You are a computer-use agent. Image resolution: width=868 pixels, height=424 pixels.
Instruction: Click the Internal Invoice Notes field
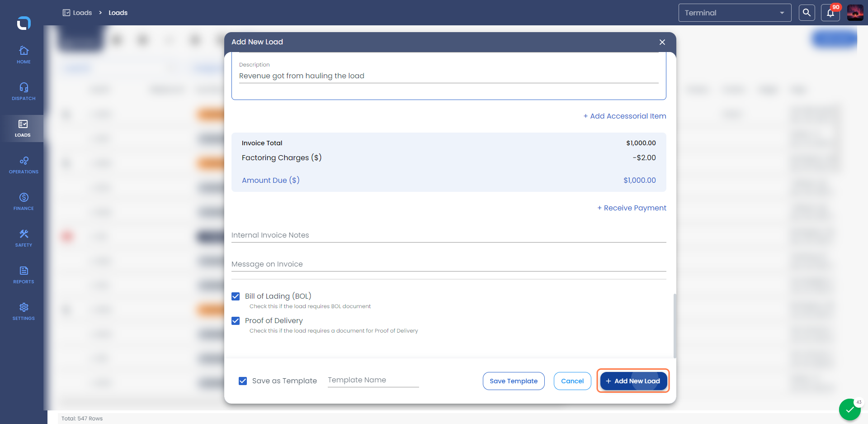pos(449,235)
